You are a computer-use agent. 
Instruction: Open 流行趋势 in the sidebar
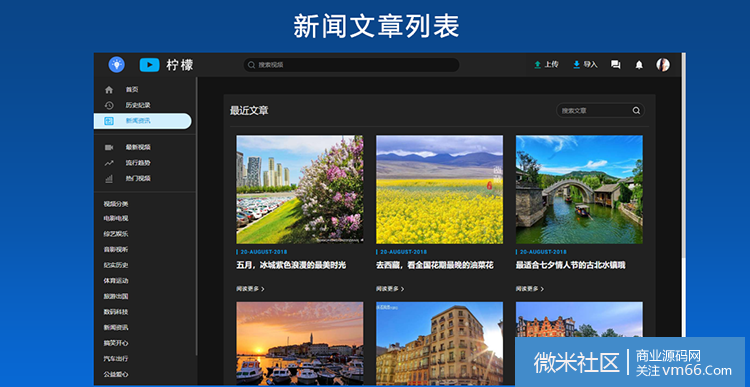pyautogui.click(x=138, y=163)
